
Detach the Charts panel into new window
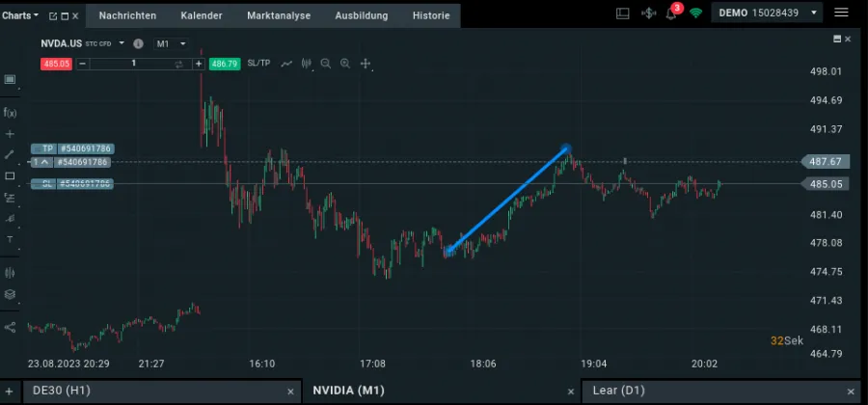pos(53,16)
